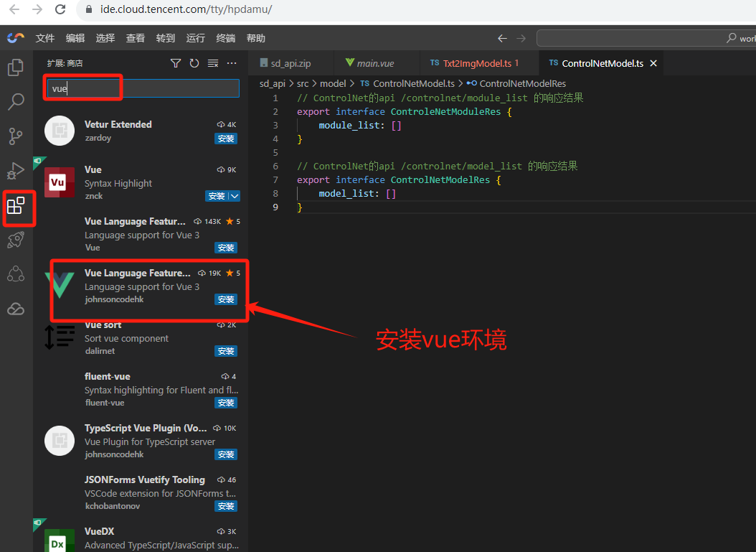Open the Source Control view
This screenshot has width=756, height=552.
pos(16,136)
